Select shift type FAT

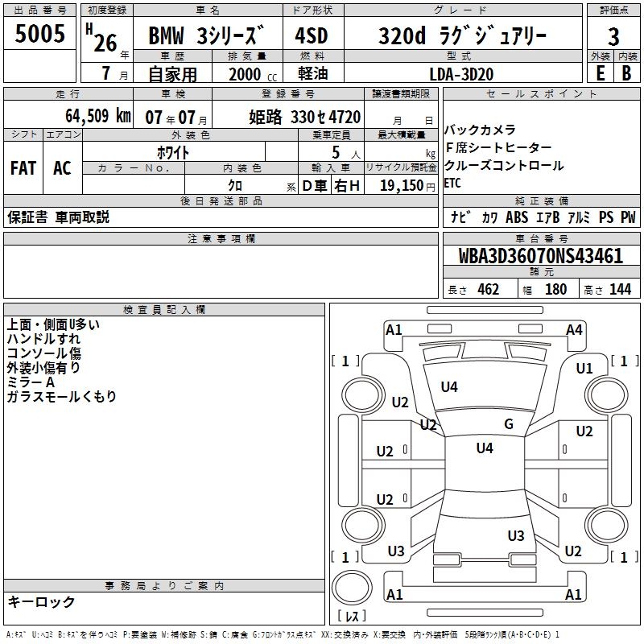(23, 168)
